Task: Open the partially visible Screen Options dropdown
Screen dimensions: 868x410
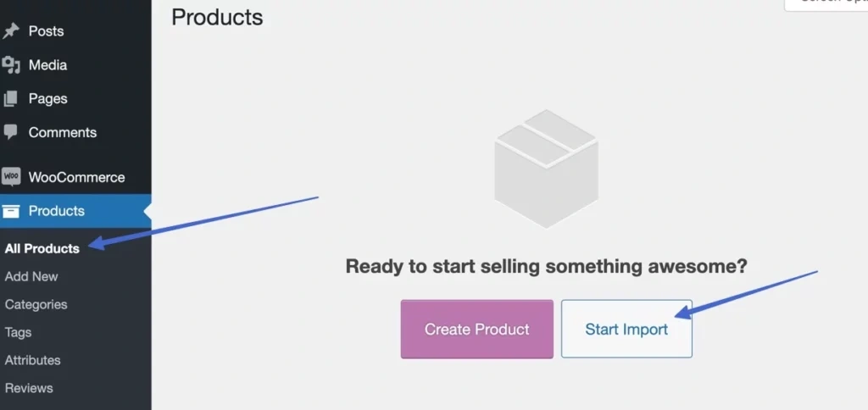Action: coord(825,3)
